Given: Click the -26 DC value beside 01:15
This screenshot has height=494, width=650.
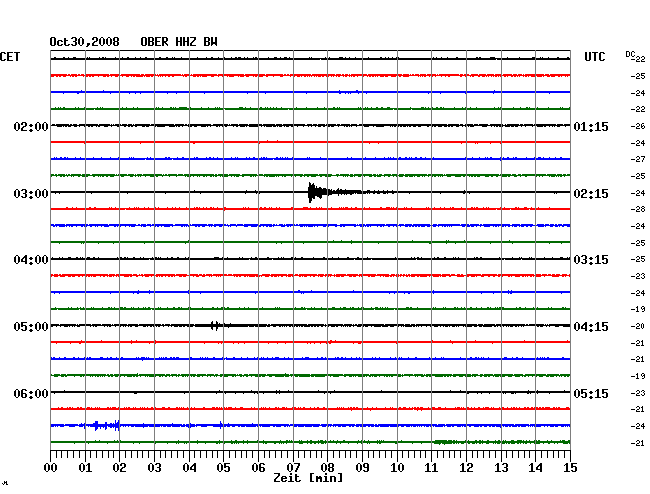Looking at the screenshot, I should click(638, 126).
